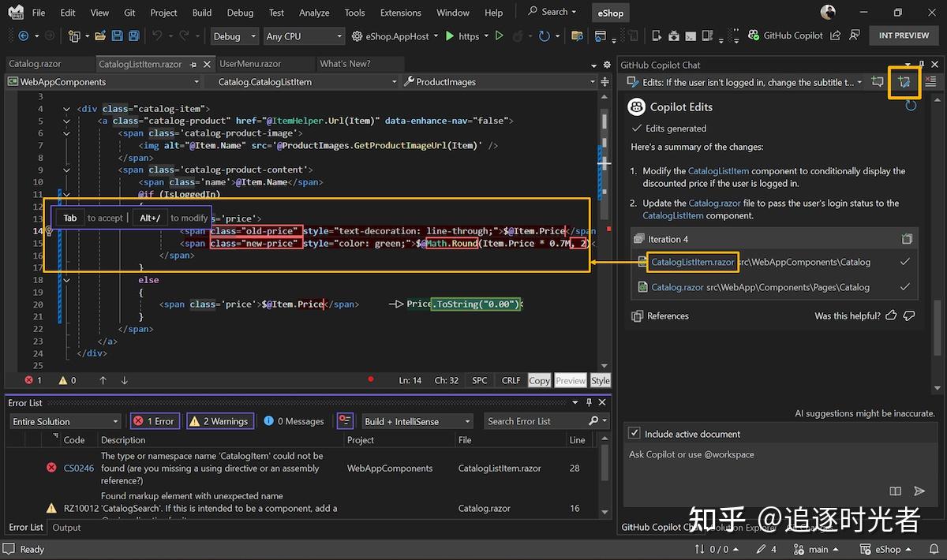Select the main branch indicator in status bar
Viewport: 947px width, 560px height.
(817, 549)
